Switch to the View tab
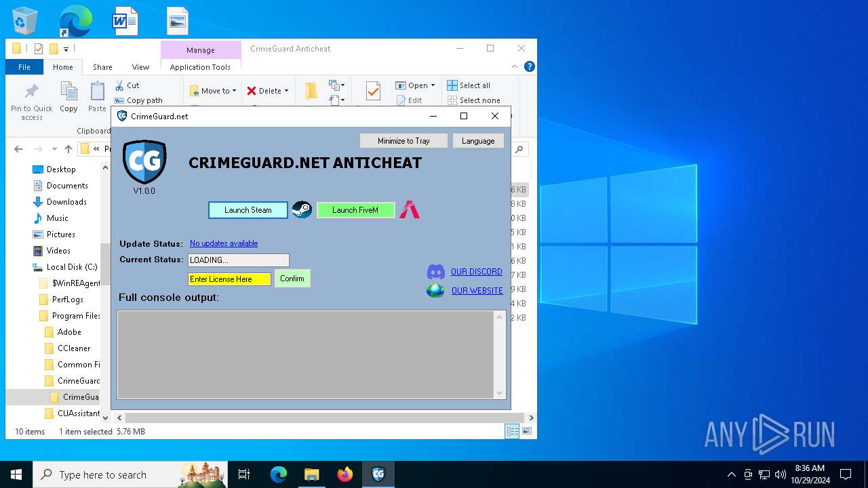 coord(140,67)
